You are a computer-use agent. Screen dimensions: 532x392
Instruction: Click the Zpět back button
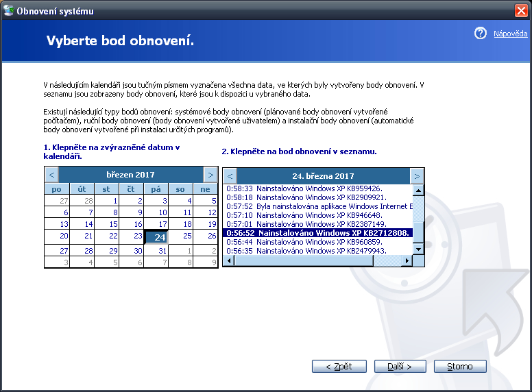click(x=339, y=367)
